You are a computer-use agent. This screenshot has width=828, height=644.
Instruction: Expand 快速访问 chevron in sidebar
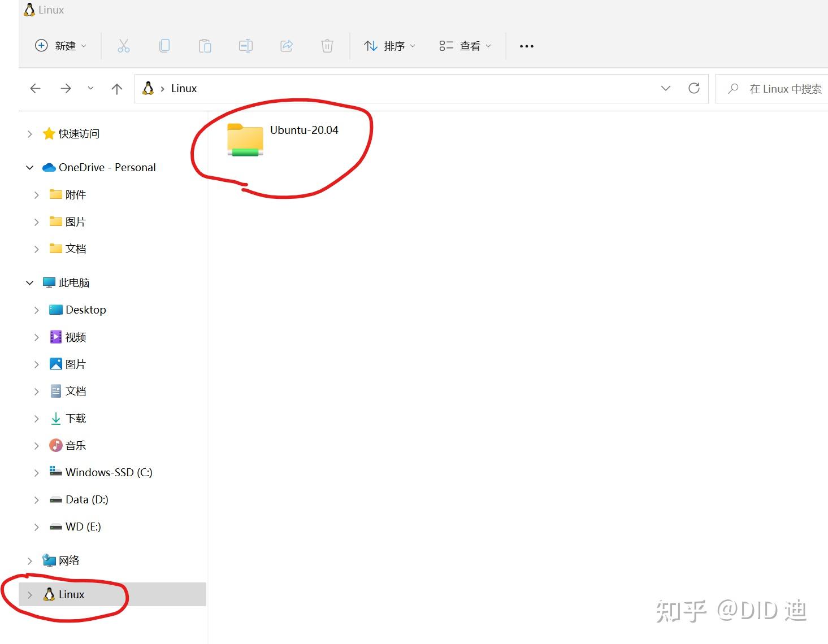pos(29,134)
